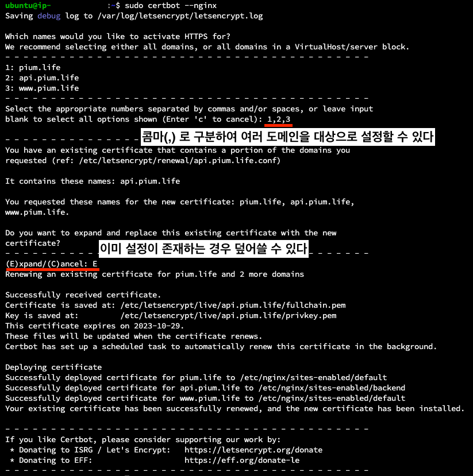Open the letsencrypt.org/donate link

[x=253, y=450]
